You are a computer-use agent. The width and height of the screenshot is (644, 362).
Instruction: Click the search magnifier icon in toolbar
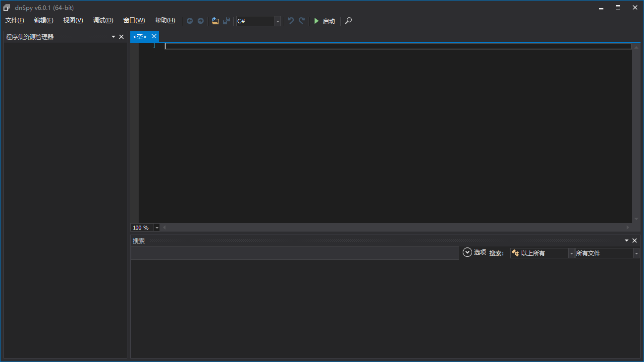click(348, 21)
